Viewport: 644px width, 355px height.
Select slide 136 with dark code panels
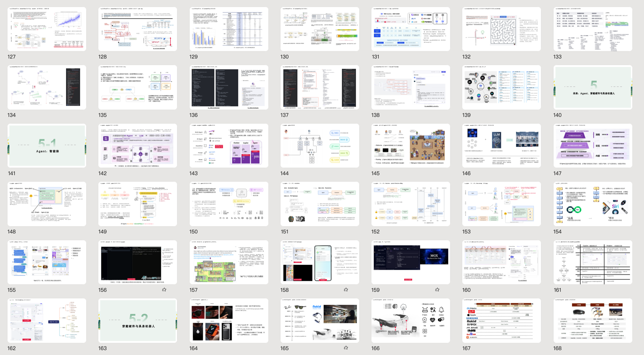[x=229, y=87]
